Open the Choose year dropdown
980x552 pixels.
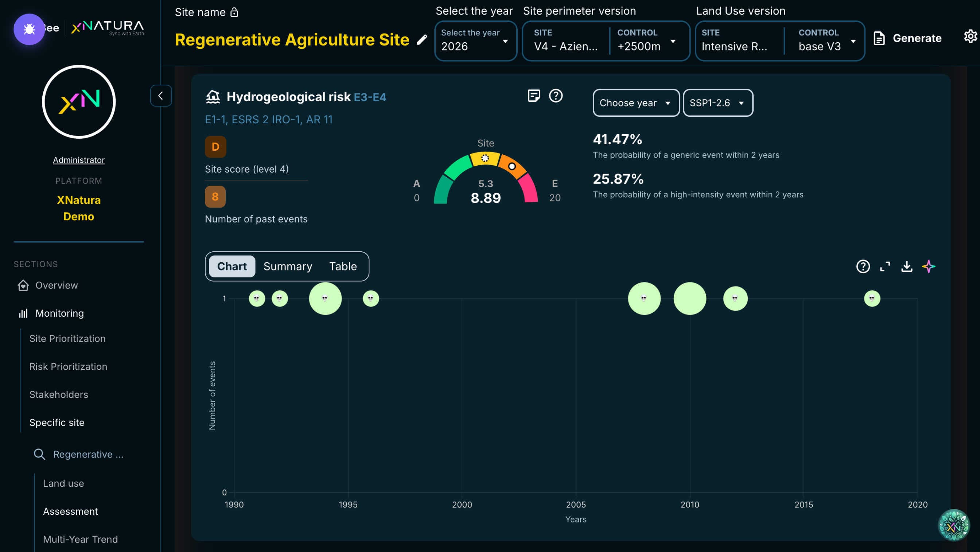(x=636, y=103)
